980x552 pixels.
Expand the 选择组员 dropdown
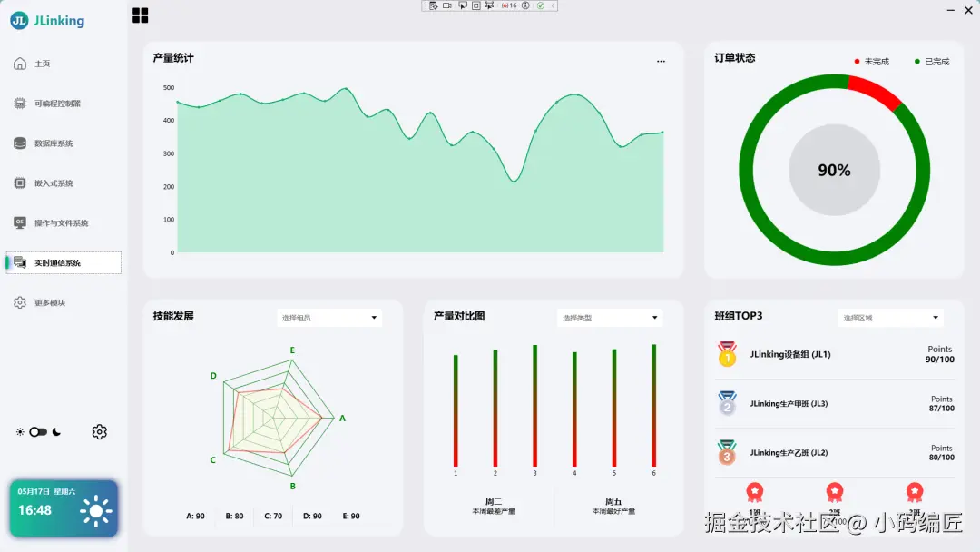329,318
